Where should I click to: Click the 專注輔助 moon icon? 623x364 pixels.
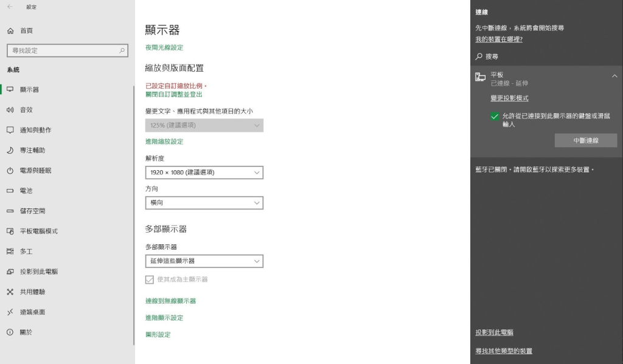click(x=10, y=150)
